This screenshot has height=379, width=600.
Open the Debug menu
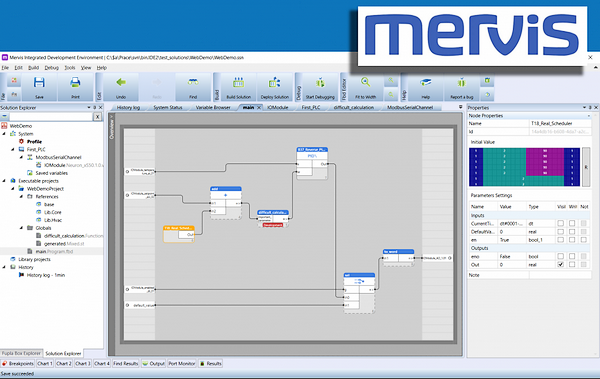(x=51, y=68)
